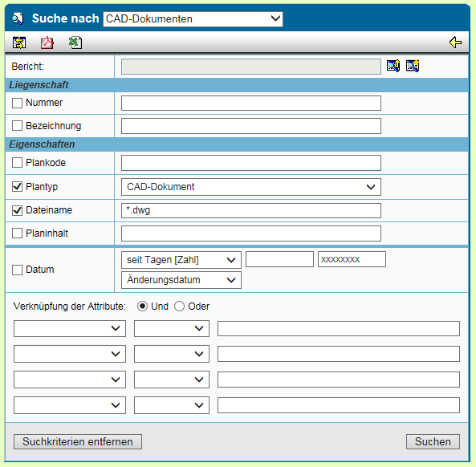
Task: Click the Suchkriterien entfernen button
Action: click(78, 441)
